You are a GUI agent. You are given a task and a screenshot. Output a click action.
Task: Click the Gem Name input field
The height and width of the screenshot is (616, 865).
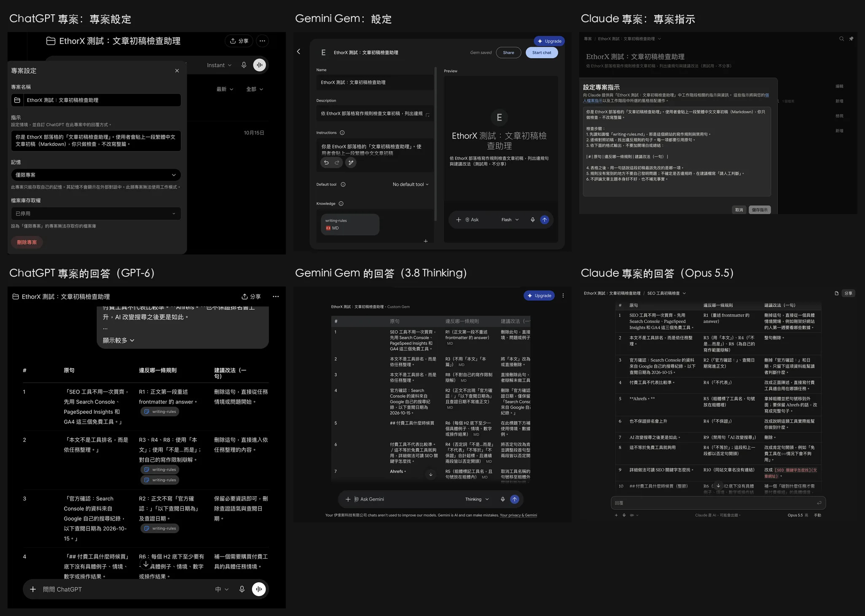[375, 83]
